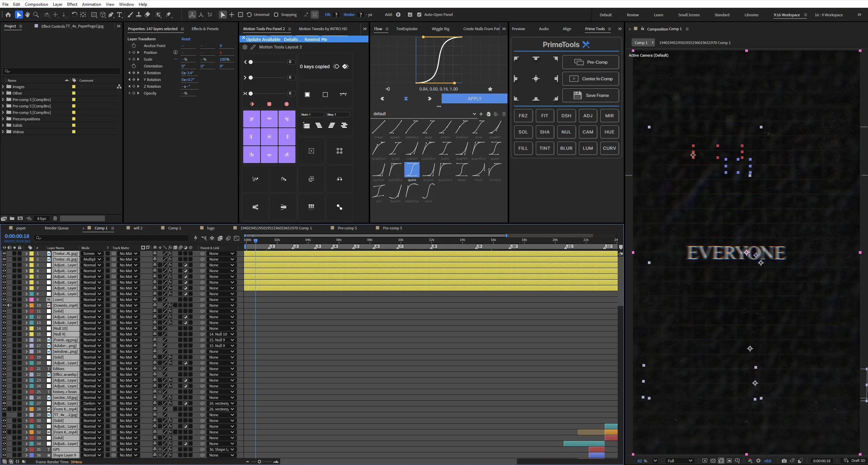Image resolution: width=868 pixels, height=465 pixels.
Task: Hide the Editors text layer
Action: [x=4, y=369]
